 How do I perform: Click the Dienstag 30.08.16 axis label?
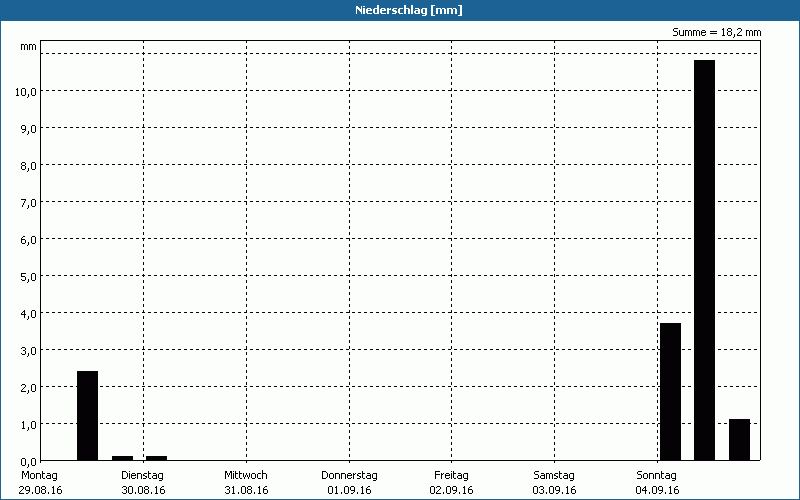[143, 483]
